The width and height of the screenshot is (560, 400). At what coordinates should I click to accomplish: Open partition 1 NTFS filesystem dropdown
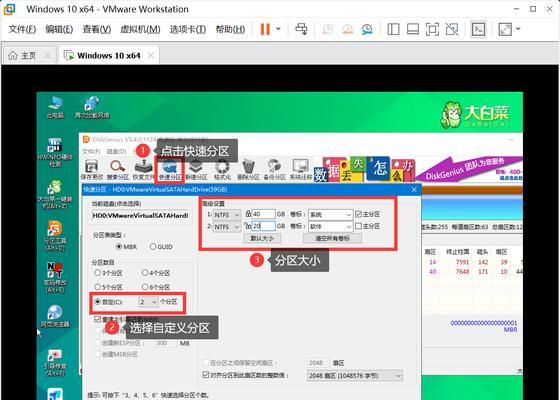point(227,215)
